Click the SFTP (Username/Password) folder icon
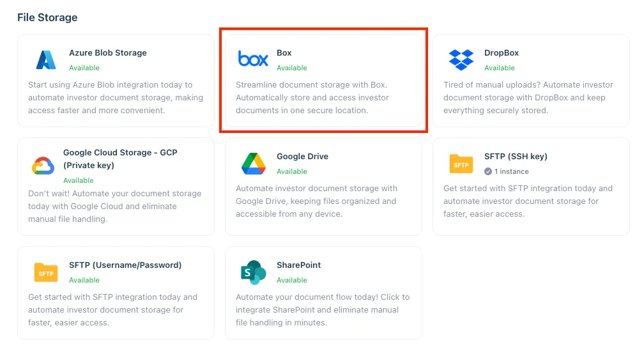 coord(45,272)
